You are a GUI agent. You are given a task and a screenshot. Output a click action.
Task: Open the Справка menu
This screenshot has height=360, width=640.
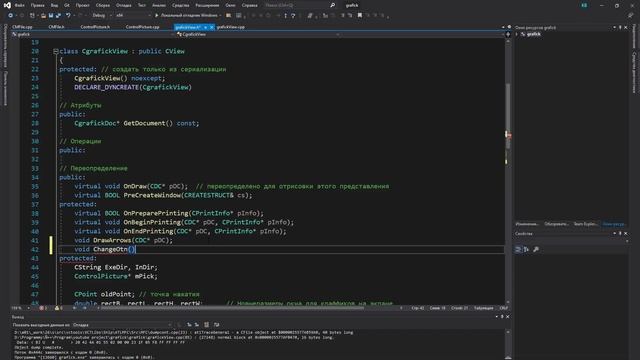click(x=249, y=5)
